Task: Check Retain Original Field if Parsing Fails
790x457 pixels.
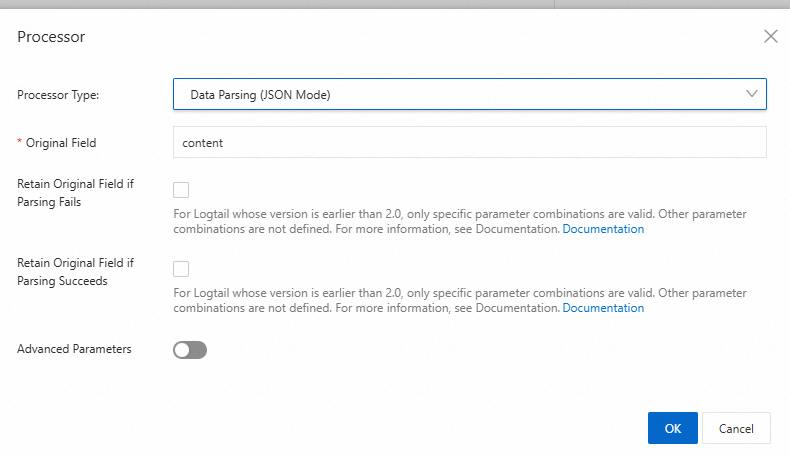Action: (181, 190)
